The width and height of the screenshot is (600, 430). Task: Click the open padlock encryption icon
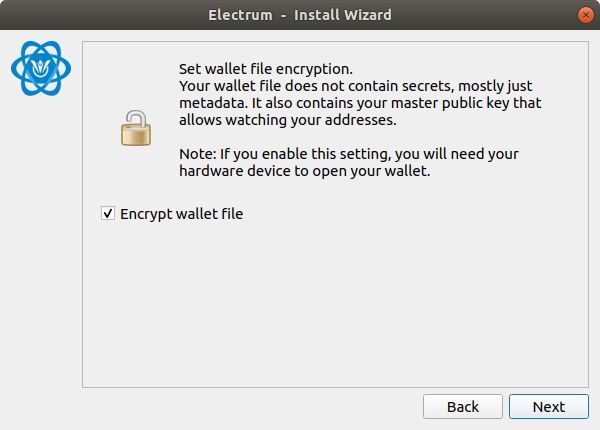[x=136, y=128]
